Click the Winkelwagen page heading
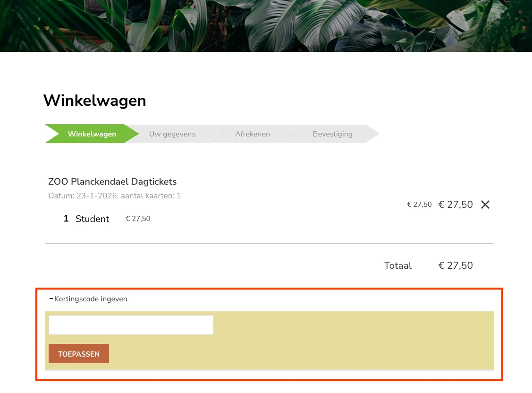The width and height of the screenshot is (532, 393). [x=94, y=101]
